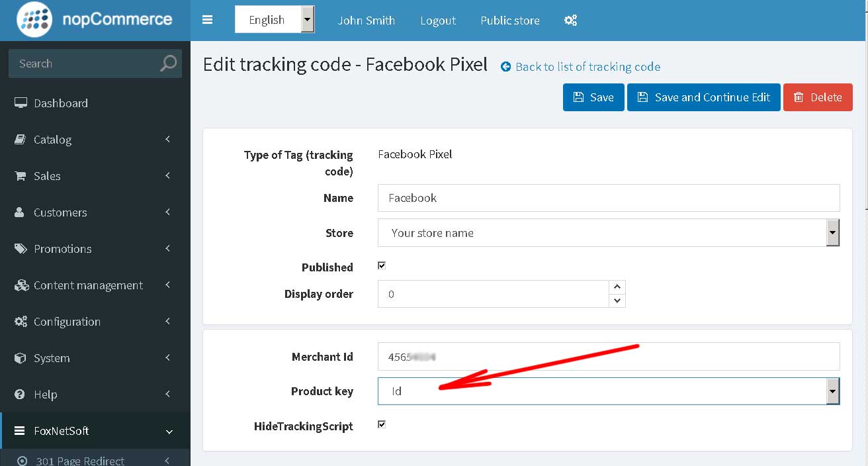Screen dimensions: 868x466
Task: Increase the Display order value
Action: (617, 287)
